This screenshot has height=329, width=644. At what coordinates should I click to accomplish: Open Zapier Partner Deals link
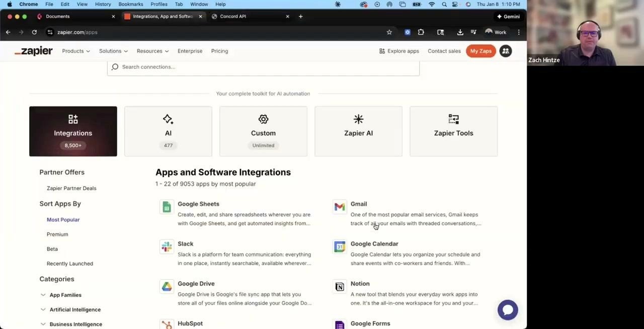pos(71,188)
